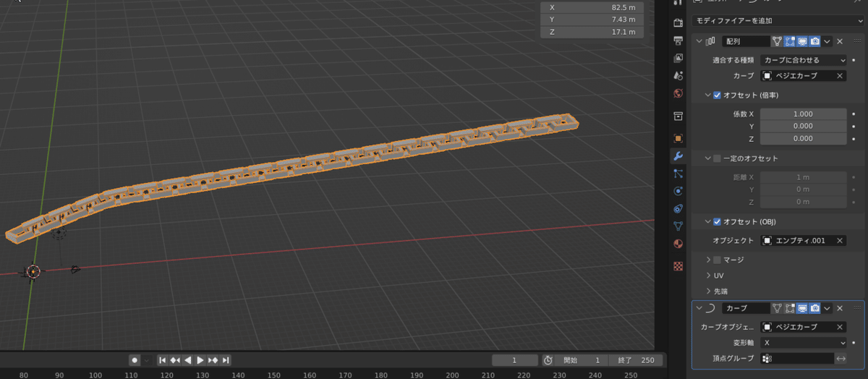The image size is (868, 379).
Task: Open the View Layer properties tab
Action: click(x=678, y=58)
